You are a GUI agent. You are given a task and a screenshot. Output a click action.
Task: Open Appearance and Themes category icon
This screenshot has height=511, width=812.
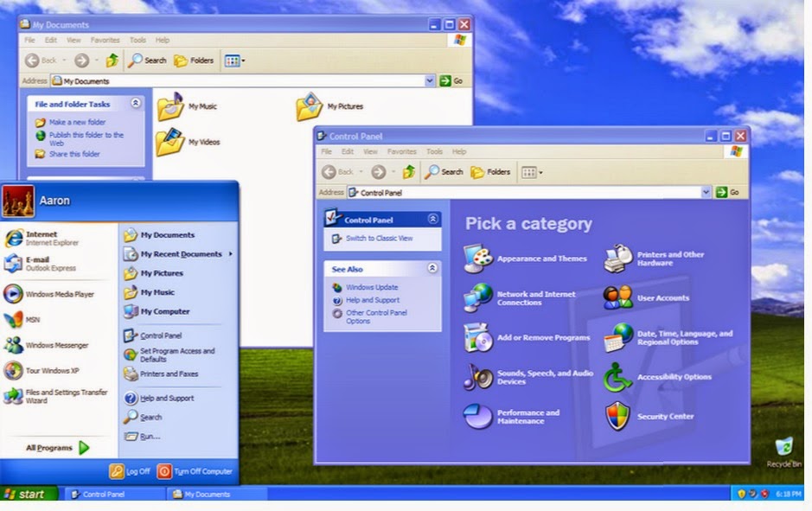[x=478, y=259]
